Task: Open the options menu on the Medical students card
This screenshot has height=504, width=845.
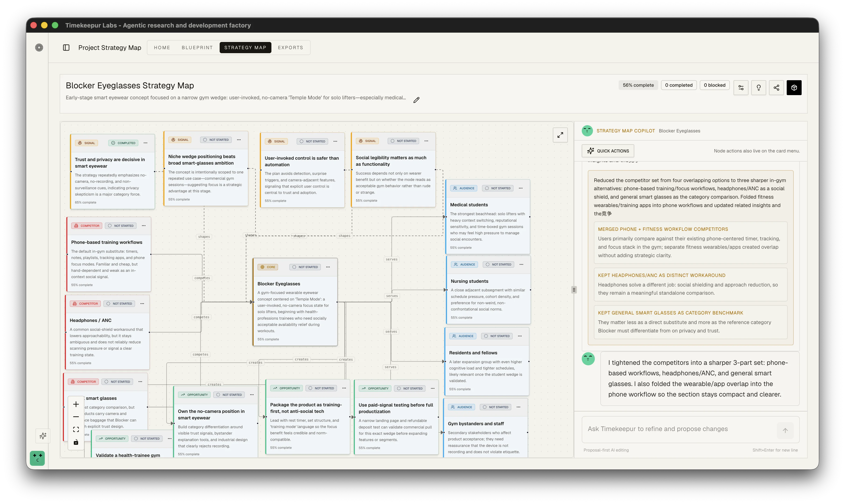Action: (521, 188)
